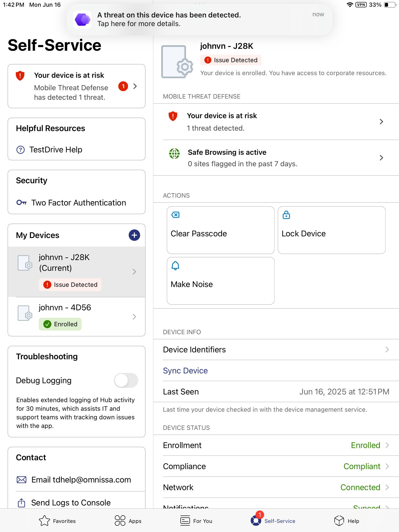Tap the Two Factor Authentication key icon

tap(21, 203)
